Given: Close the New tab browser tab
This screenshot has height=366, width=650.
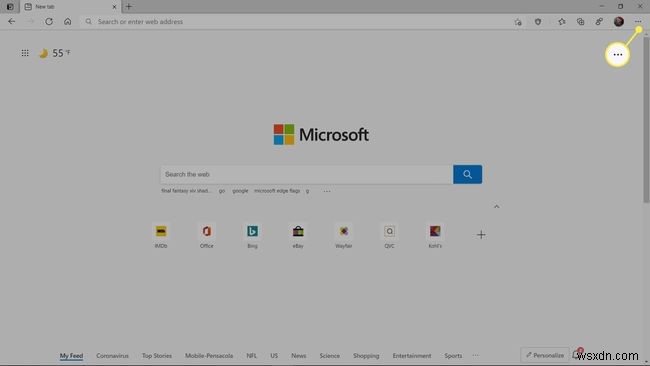Looking at the screenshot, I should point(114,7).
